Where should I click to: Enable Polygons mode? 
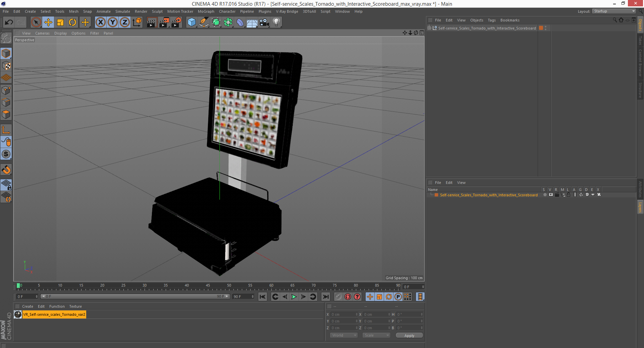pyautogui.click(x=6, y=114)
